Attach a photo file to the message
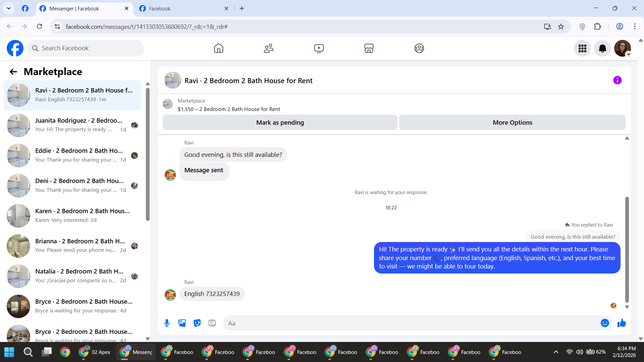This screenshot has height=362, width=644. coord(182,323)
